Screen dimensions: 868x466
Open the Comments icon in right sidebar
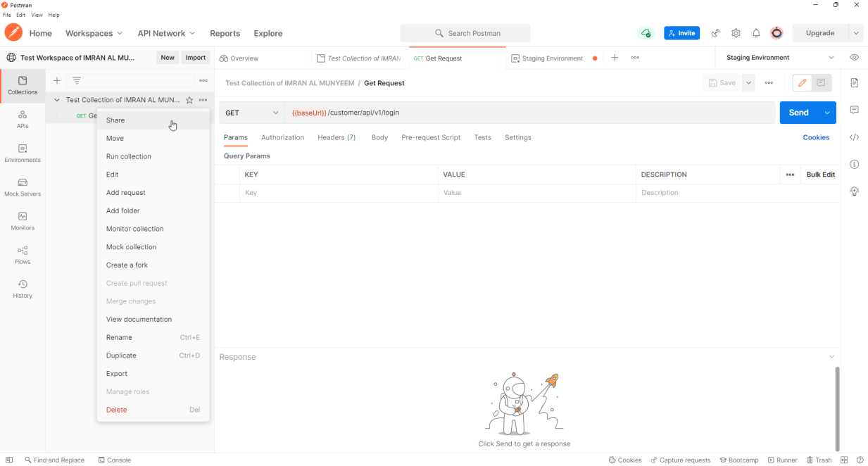(855, 110)
